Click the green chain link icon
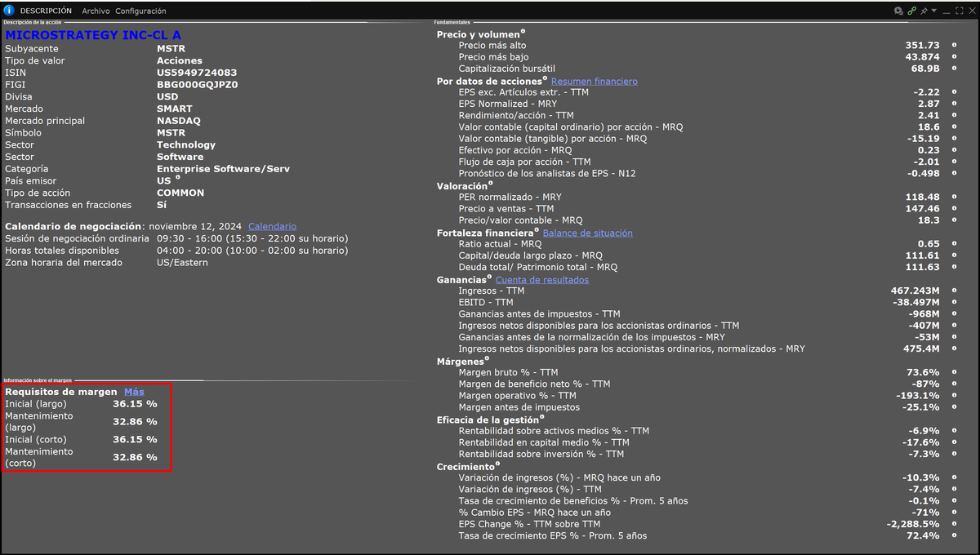The image size is (980, 555). (x=911, y=11)
